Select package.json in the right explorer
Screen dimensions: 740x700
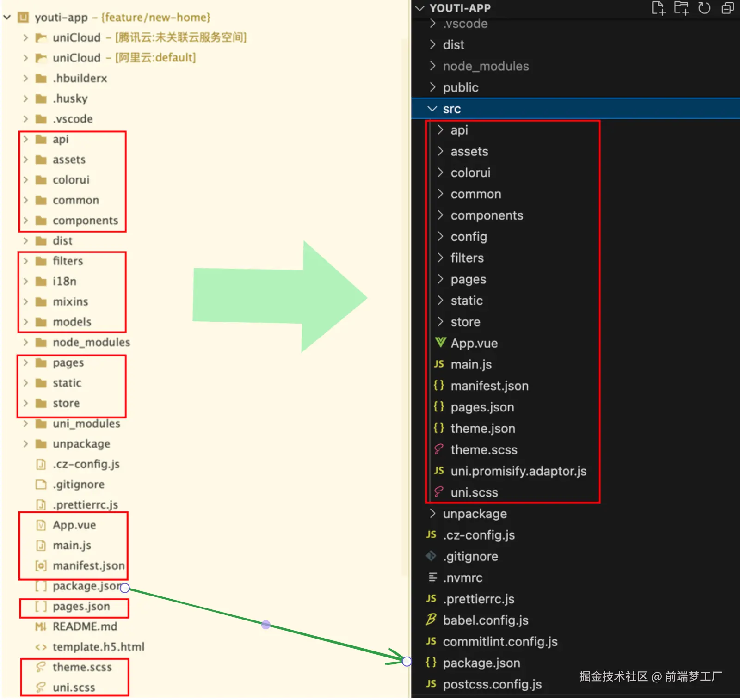(x=481, y=663)
